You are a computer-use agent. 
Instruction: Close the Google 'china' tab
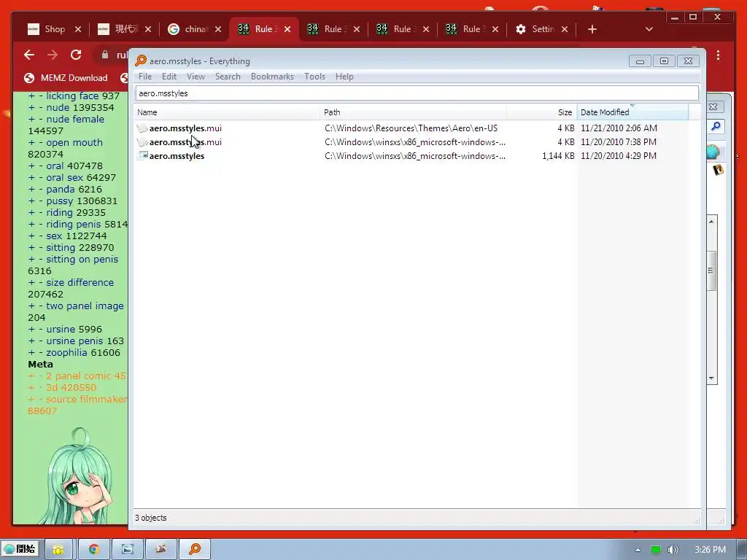click(217, 29)
